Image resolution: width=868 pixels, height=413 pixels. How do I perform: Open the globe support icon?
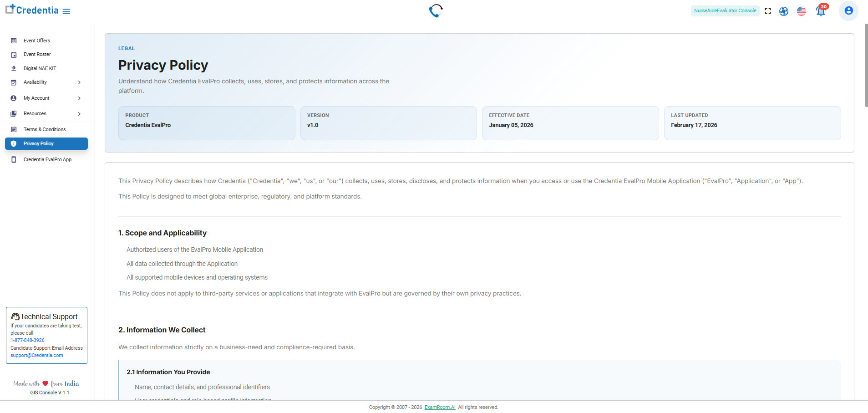pyautogui.click(x=784, y=11)
